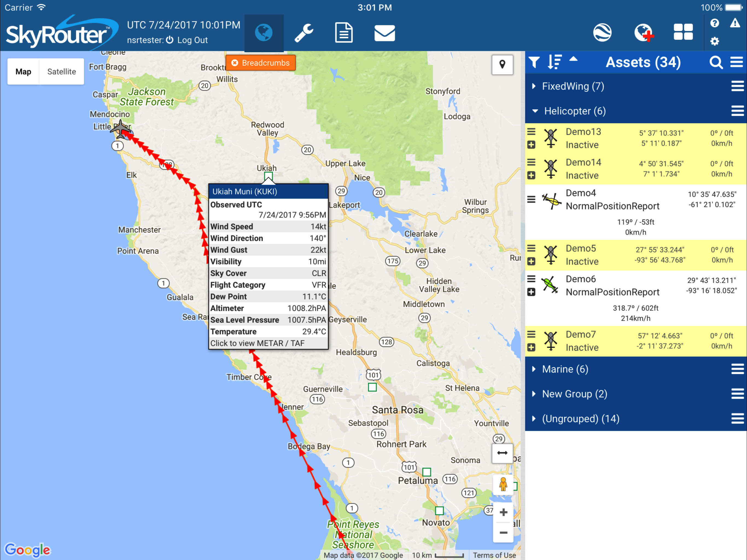
Task: Select Demo7 helicopter icon
Action: [x=551, y=341]
